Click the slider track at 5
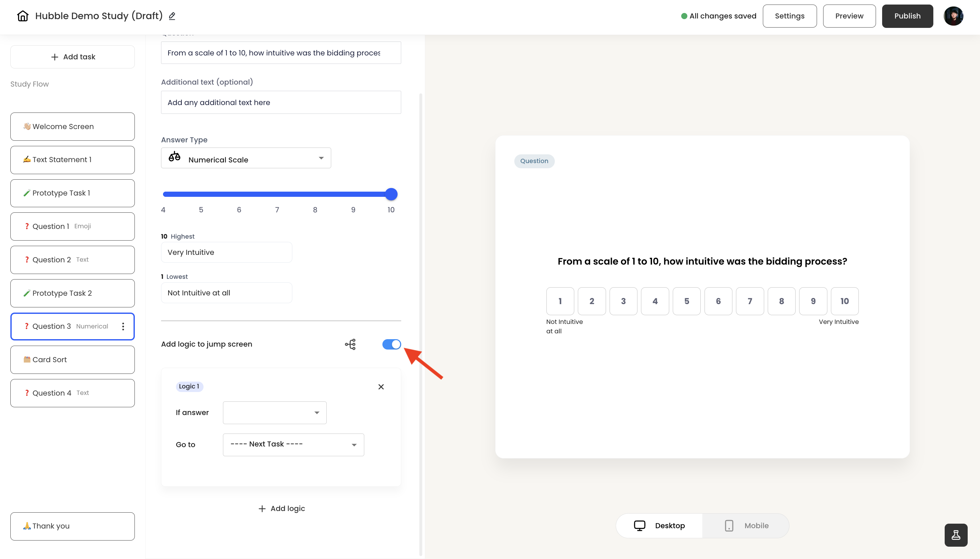The image size is (980, 559). pyautogui.click(x=201, y=194)
